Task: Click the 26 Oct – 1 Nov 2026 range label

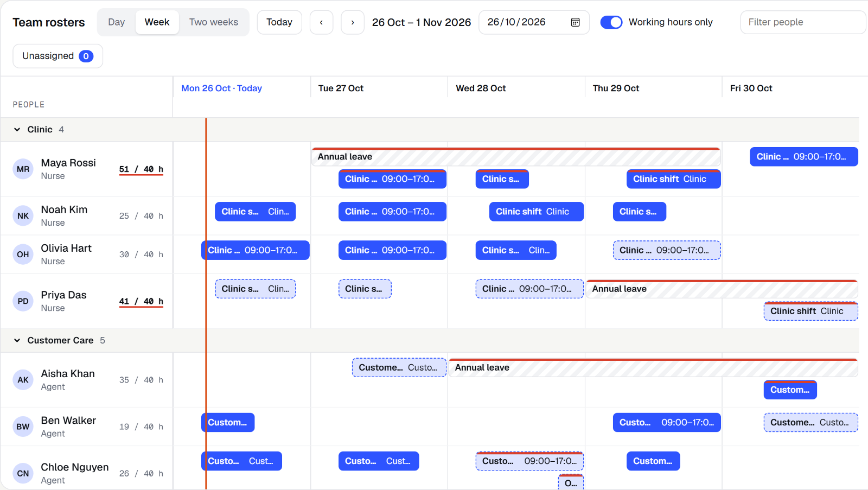Action: point(422,22)
